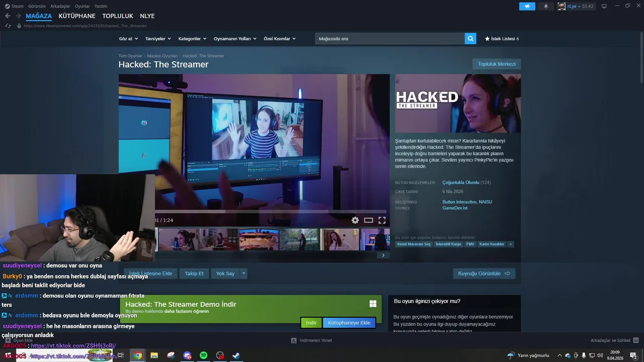Expand the Özel Kısımlar dropdown

(280, 39)
